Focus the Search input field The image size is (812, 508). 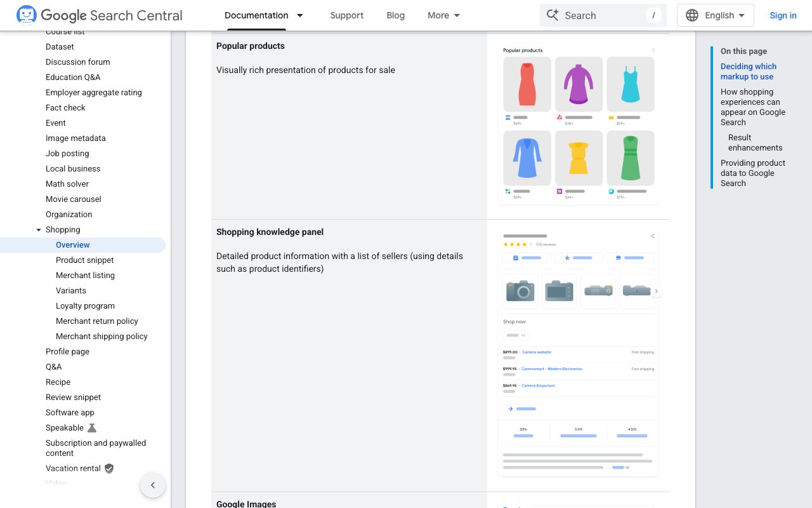click(x=603, y=15)
